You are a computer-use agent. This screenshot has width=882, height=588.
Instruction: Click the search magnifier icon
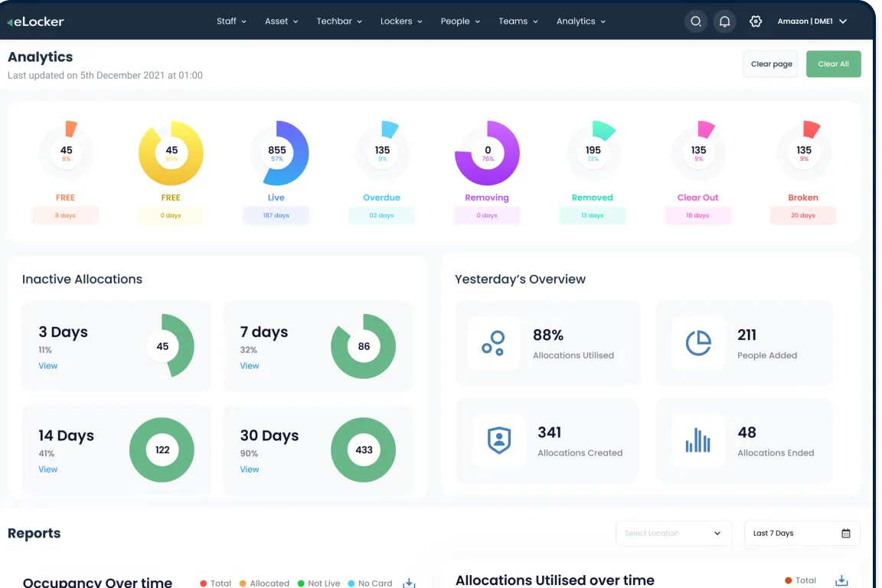pos(695,21)
